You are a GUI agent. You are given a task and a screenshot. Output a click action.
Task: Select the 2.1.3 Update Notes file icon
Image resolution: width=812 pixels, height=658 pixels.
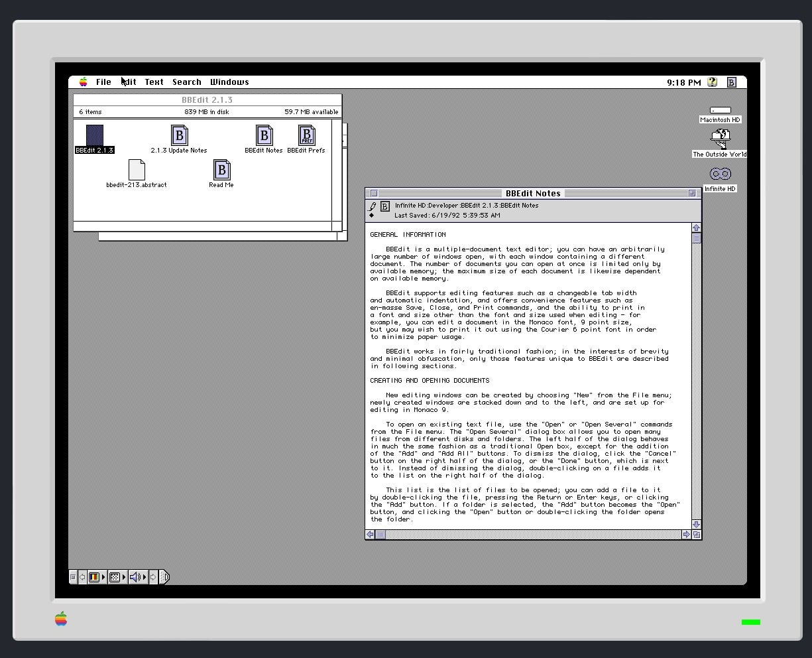coord(179,135)
